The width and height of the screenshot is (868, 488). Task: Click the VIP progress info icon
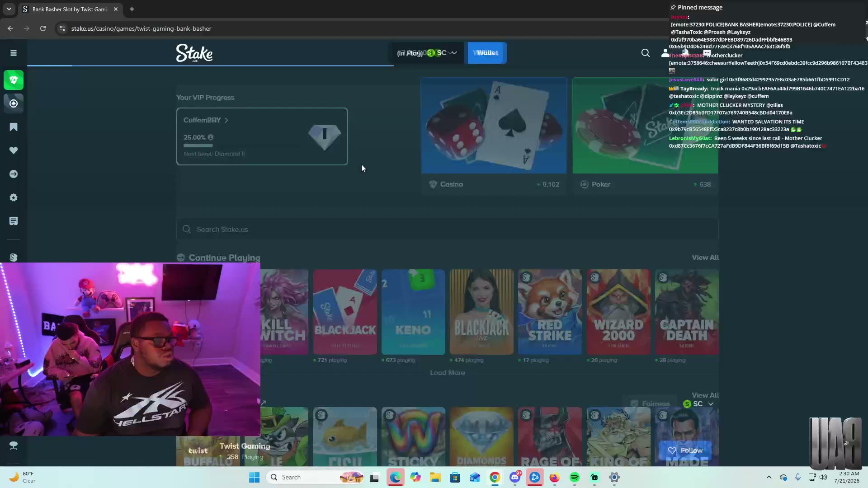pos(211,137)
